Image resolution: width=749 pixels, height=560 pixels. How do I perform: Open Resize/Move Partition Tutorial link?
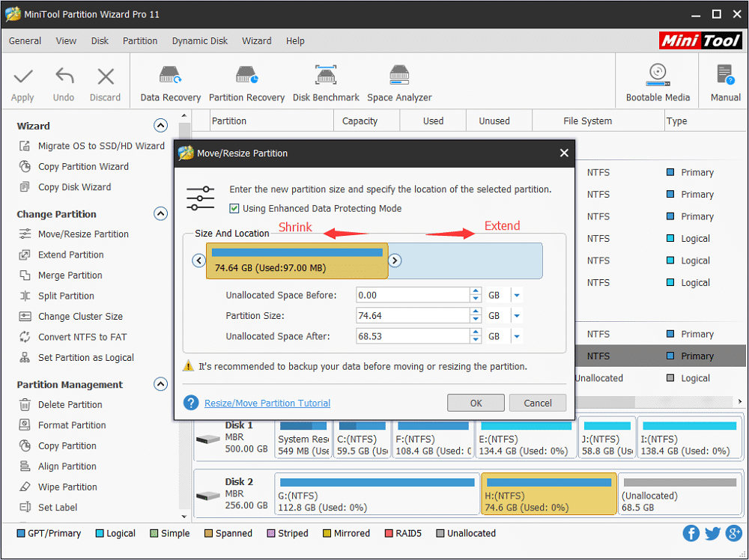[x=267, y=403]
